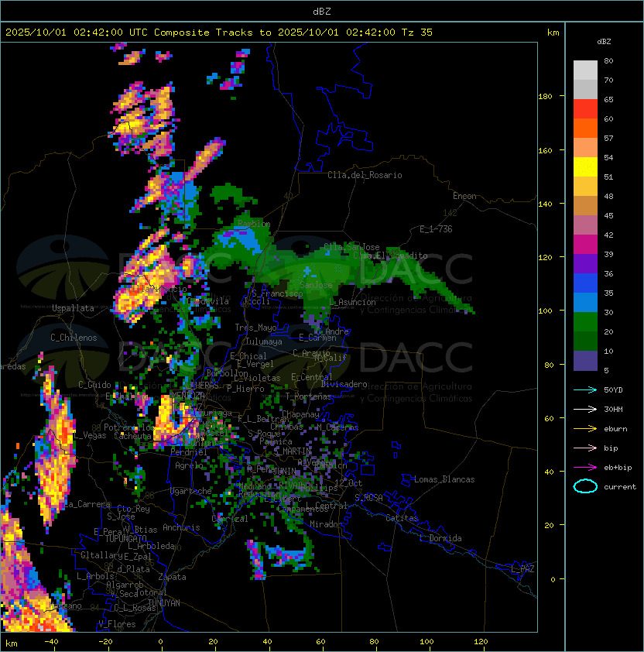Click the 'Uspallata' map label
Viewport: 644px width, 652px height.
[73, 308]
